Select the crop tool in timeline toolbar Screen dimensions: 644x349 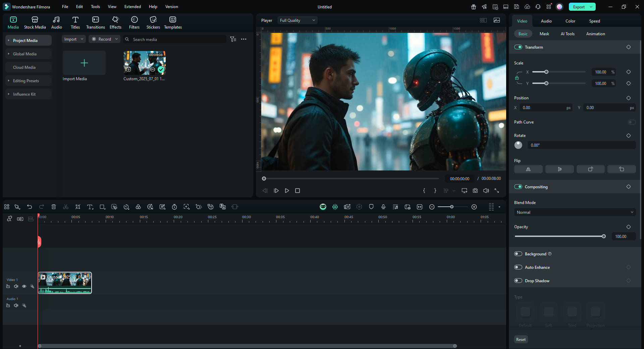click(78, 207)
